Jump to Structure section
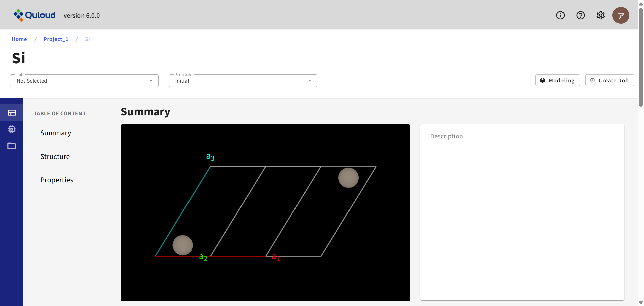This screenshot has height=306, width=644. [55, 157]
